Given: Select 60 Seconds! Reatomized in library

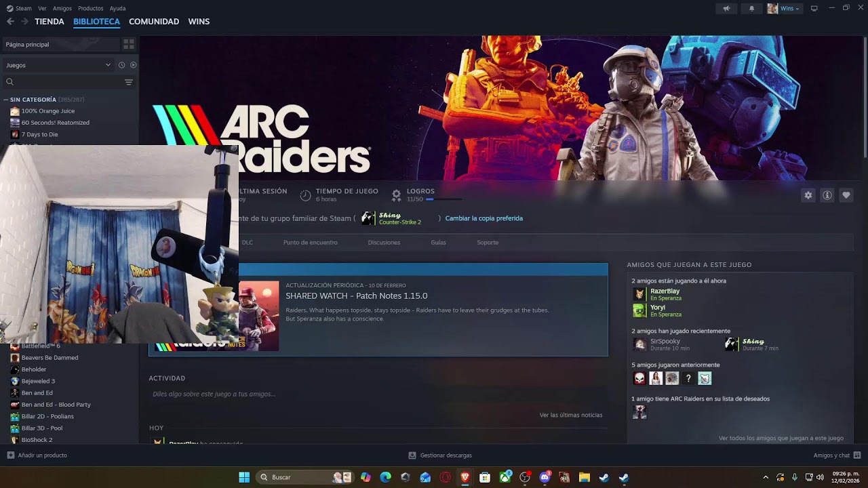Looking at the screenshot, I should point(56,123).
